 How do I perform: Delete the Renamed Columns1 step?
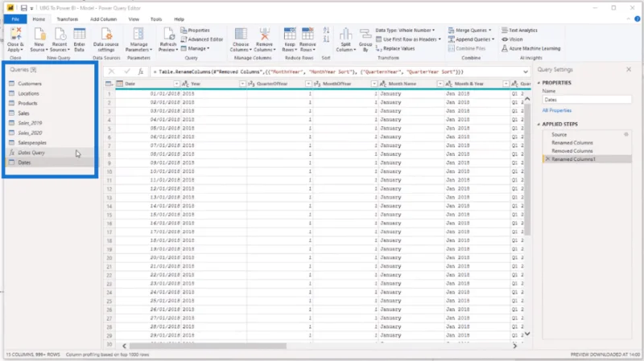click(x=547, y=159)
